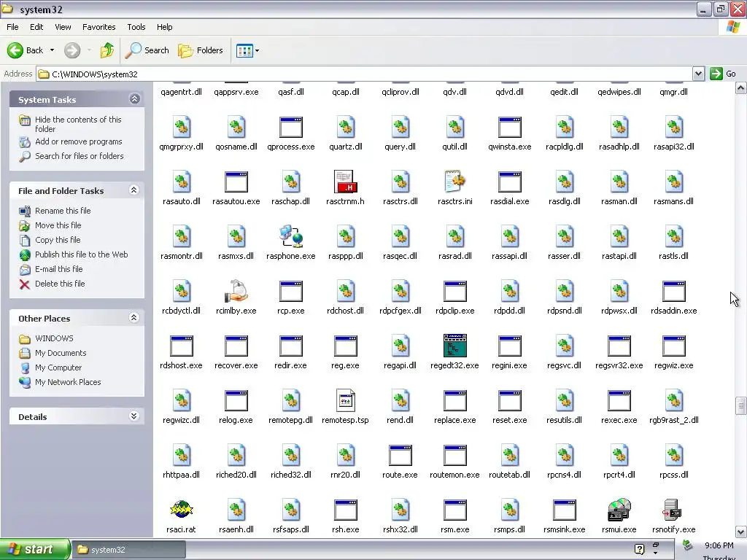747x560 pixels.
Task: Open the Favorites menu
Action: click(99, 27)
